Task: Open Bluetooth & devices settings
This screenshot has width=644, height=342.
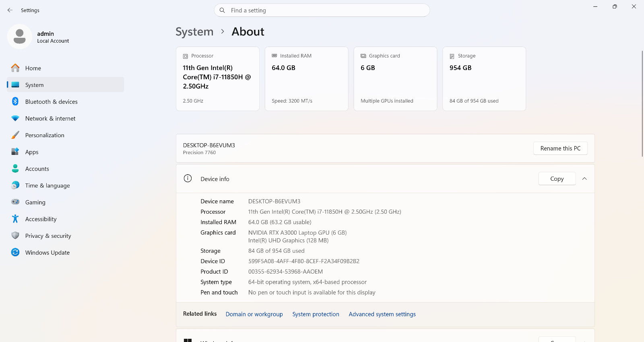Action: click(66, 101)
